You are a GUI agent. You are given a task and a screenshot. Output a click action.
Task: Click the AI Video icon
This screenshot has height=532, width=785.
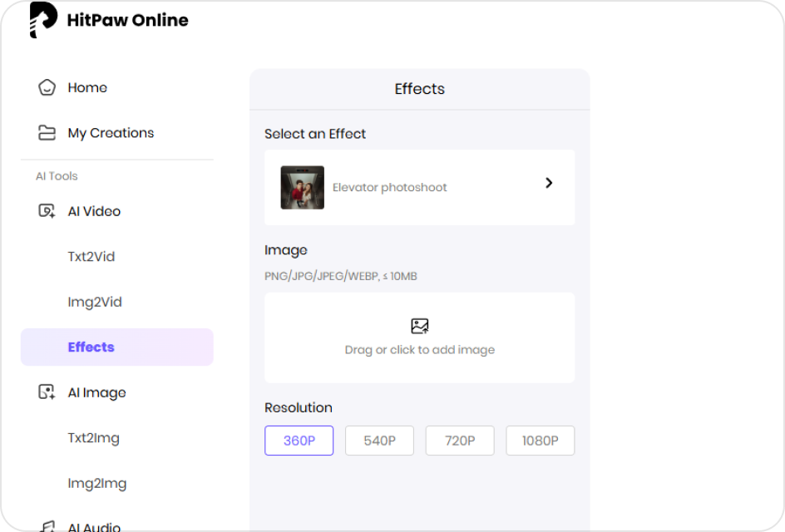coord(47,211)
